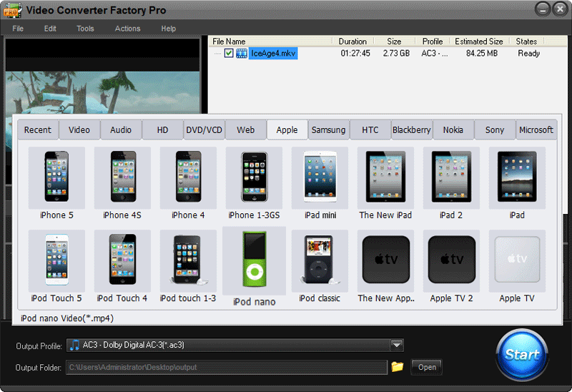Screen dimensions: 572x392
Task: Choose the iPad mini profile
Action: tap(320, 177)
